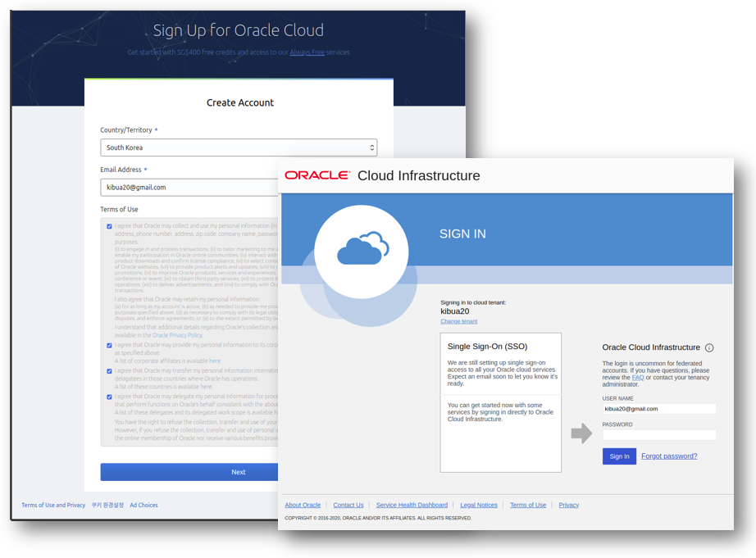
Task: Open the Country/Territory dropdown showing South Korea
Action: coord(239,147)
